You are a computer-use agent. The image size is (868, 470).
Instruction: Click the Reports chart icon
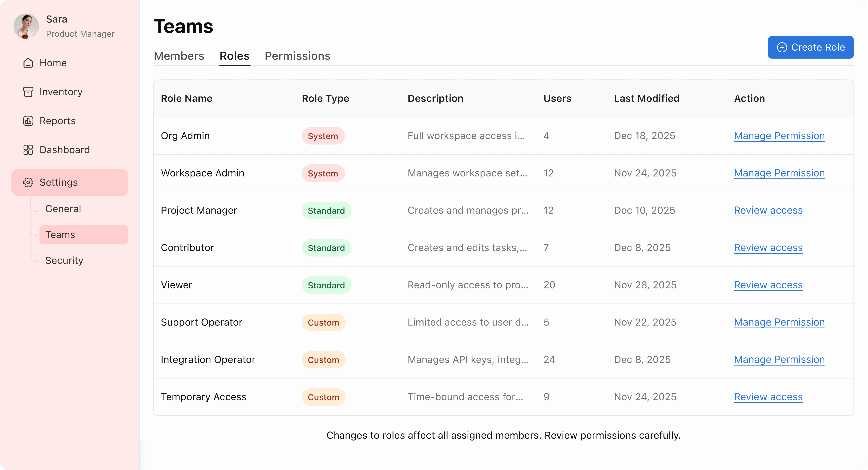28,121
